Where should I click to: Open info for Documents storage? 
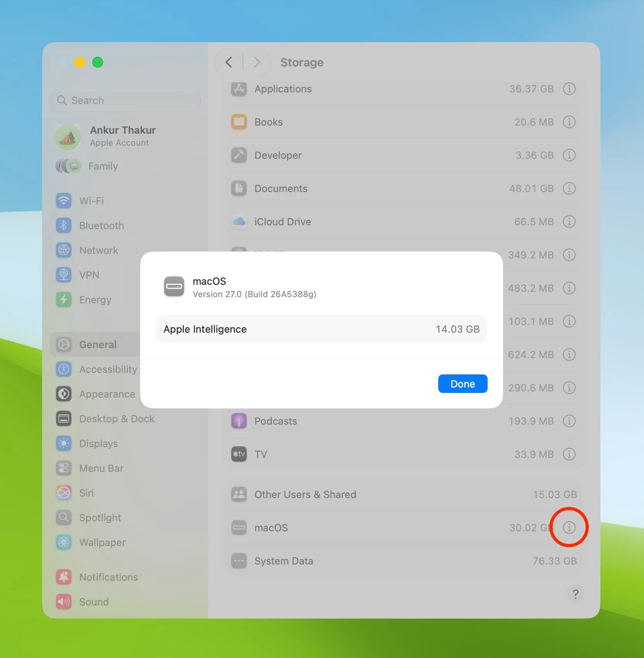point(569,189)
